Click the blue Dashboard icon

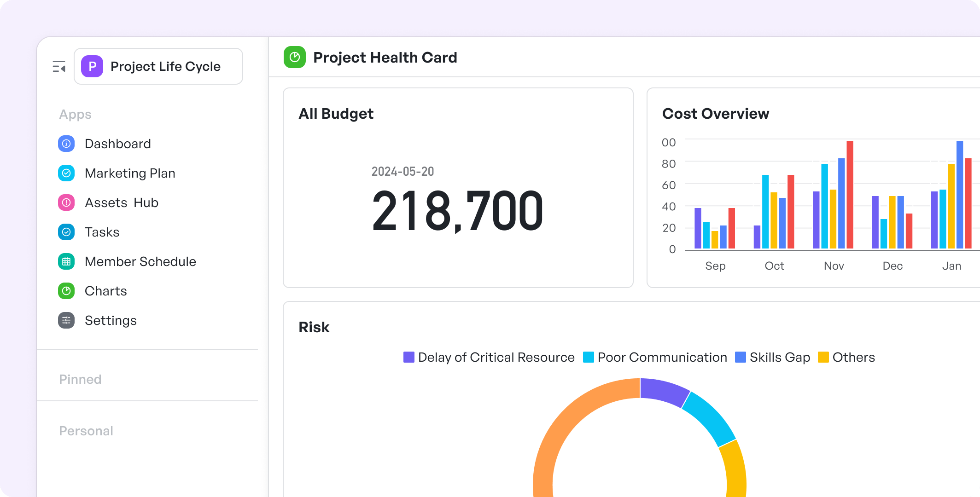pyautogui.click(x=66, y=144)
